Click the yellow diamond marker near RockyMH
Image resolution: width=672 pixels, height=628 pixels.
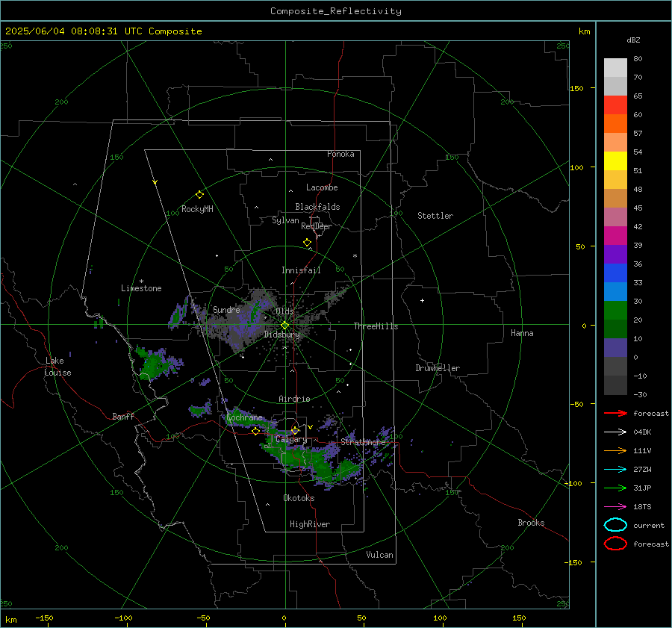(x=199, y=195)
